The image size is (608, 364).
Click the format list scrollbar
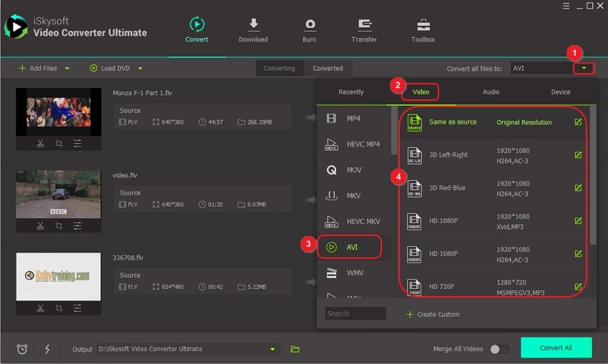coord(394,131)
